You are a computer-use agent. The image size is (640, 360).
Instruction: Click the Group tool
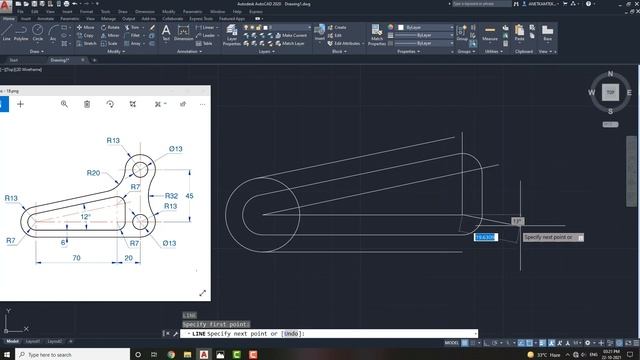click(462, 33)
